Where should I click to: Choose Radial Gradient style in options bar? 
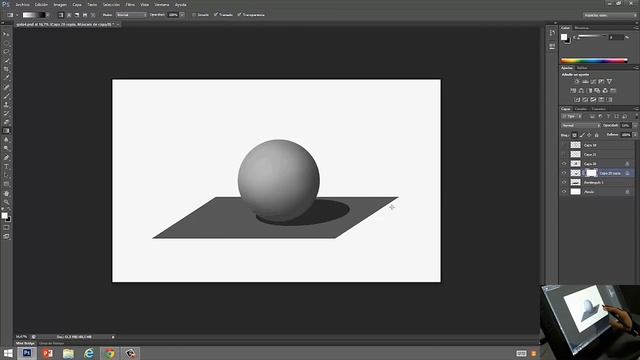point(69,15)
